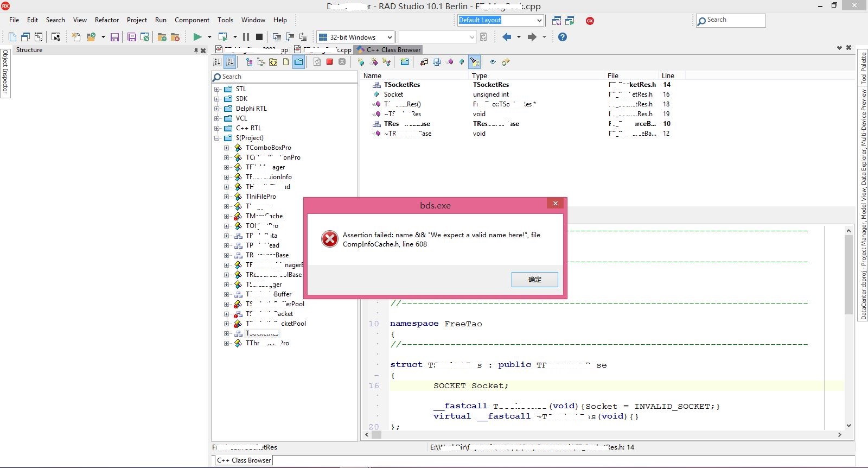
Task: Select the TIniFilePro class in tree
Action: click(260, 197)
